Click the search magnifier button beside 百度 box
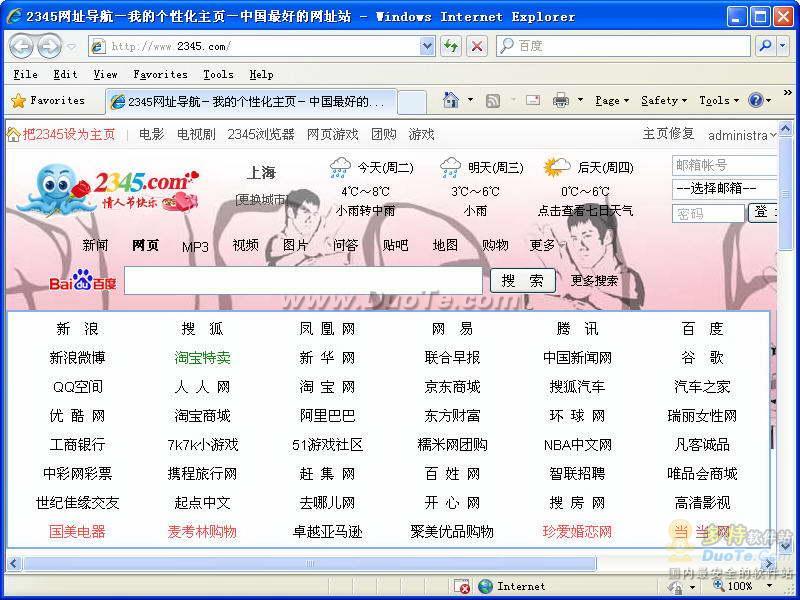 click(765, 46)
